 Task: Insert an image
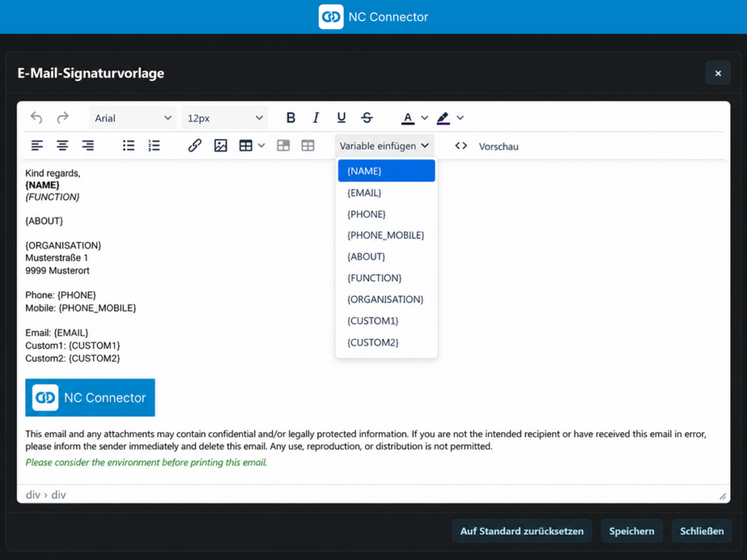[220, 146]
